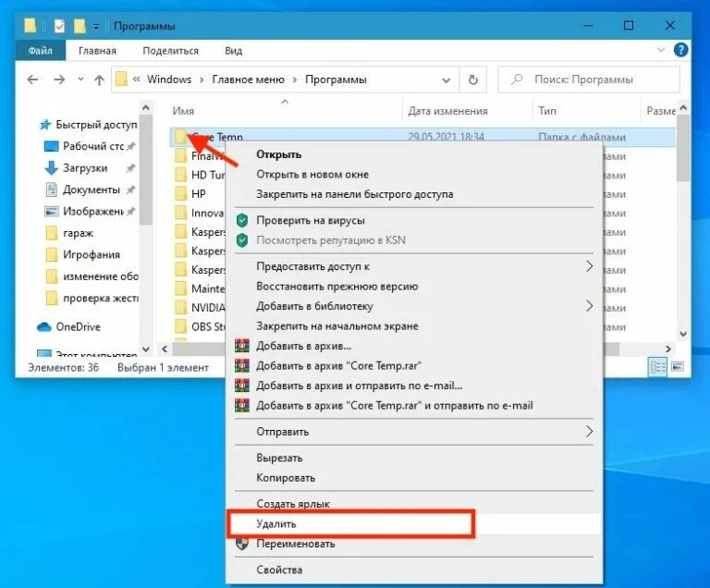This screenshot has height=588, width=710.
Task: Choose Вырезать in the context menu
Action: coord(414,458)
